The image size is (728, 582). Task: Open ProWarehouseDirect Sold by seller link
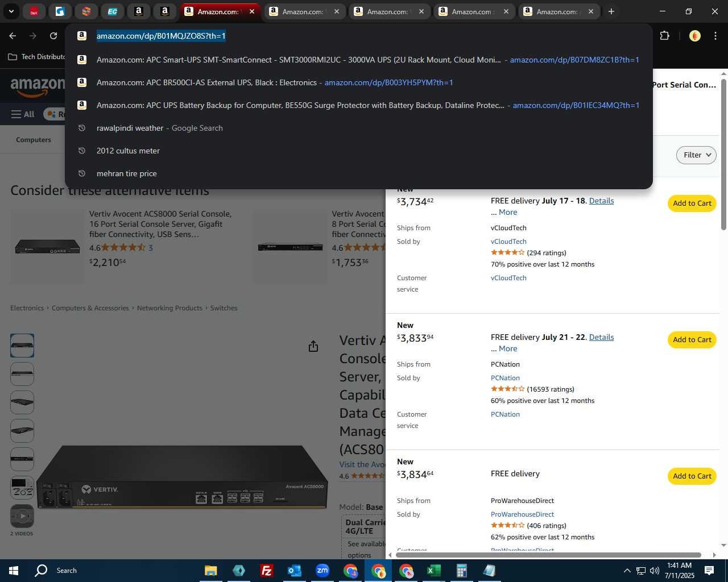tap(522, 514)
